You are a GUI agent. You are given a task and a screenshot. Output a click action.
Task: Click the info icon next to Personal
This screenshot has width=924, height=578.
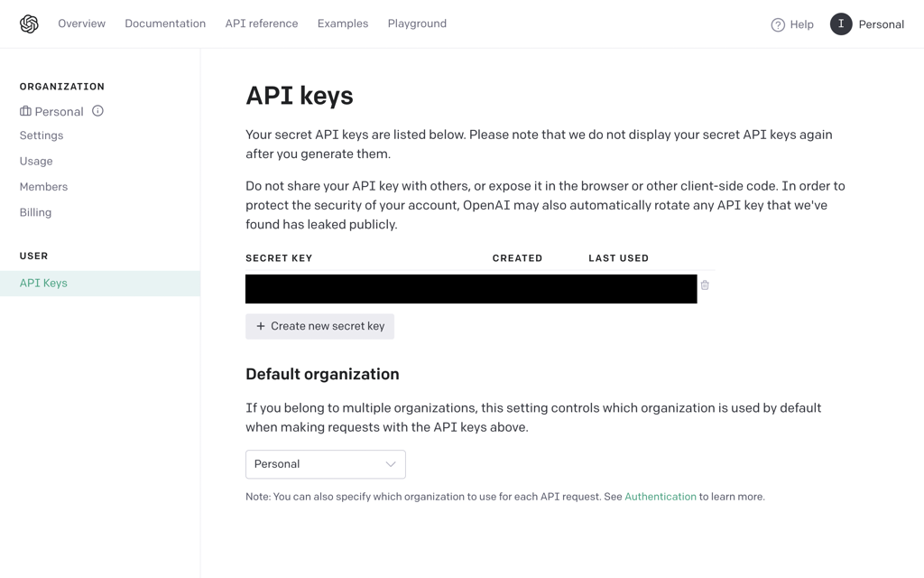point(97,111)
